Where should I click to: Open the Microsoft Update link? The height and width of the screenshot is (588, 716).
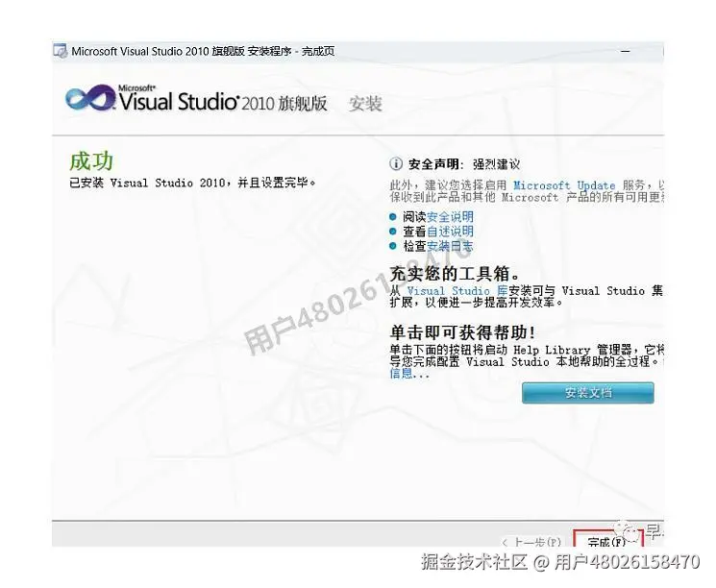tap(564, 185)
